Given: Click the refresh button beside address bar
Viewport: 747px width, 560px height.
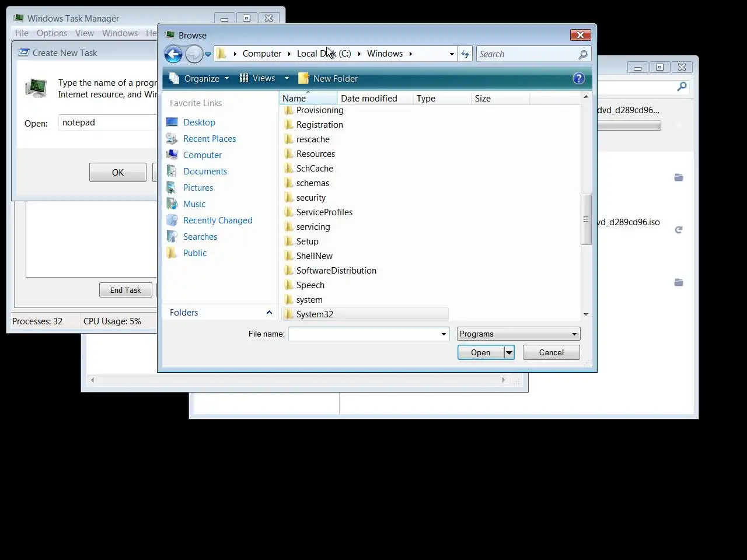Looking at the screenshot, I should click(465, 54).
